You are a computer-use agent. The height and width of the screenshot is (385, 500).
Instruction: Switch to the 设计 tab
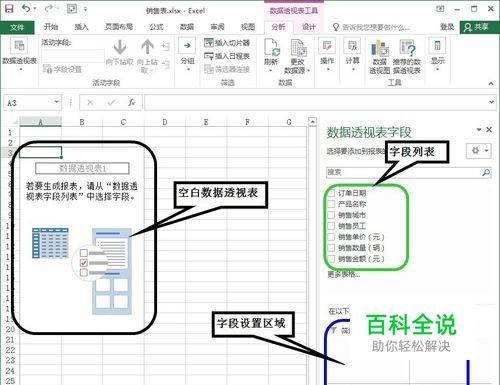tap(309, 27)
